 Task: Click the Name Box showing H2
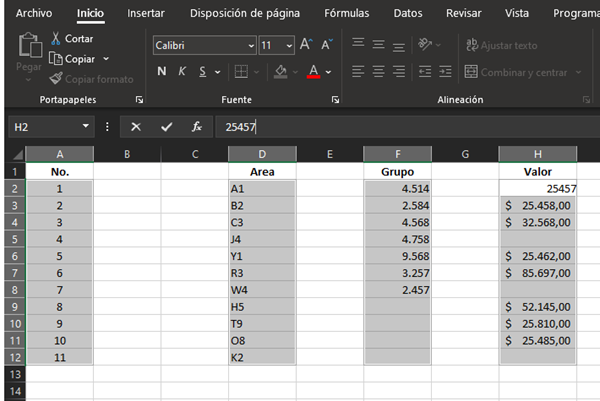point(44,127)
